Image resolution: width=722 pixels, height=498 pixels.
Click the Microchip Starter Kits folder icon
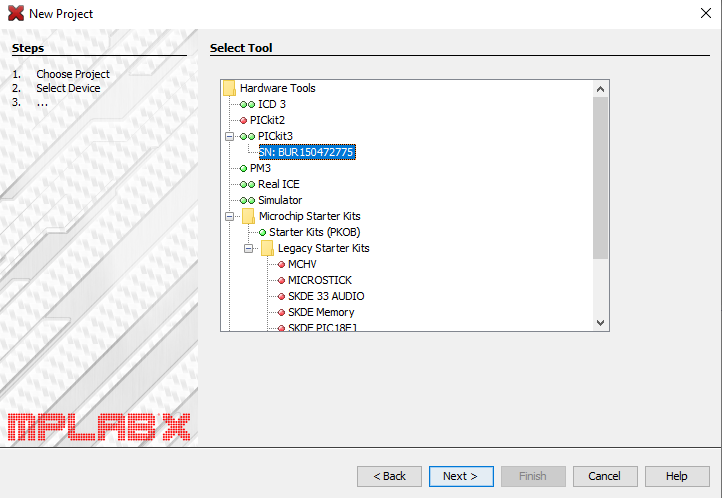pyautogui.click(x=248, y=216)
